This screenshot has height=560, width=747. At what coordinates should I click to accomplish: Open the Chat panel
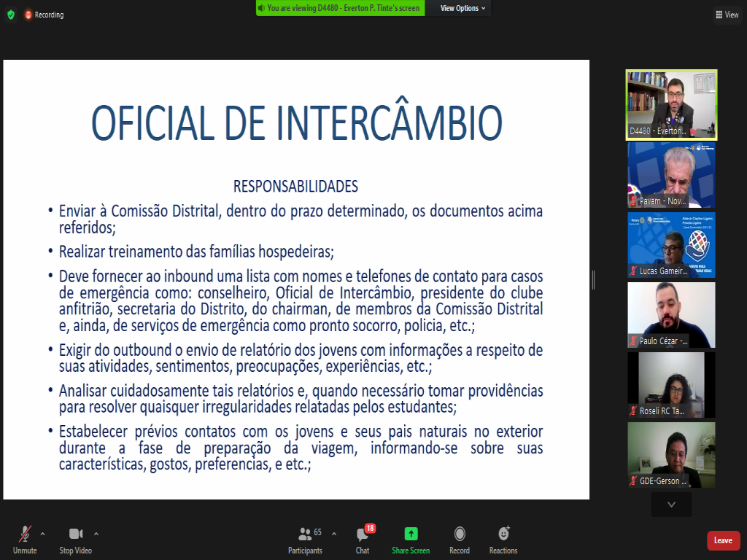coord(363,538)
